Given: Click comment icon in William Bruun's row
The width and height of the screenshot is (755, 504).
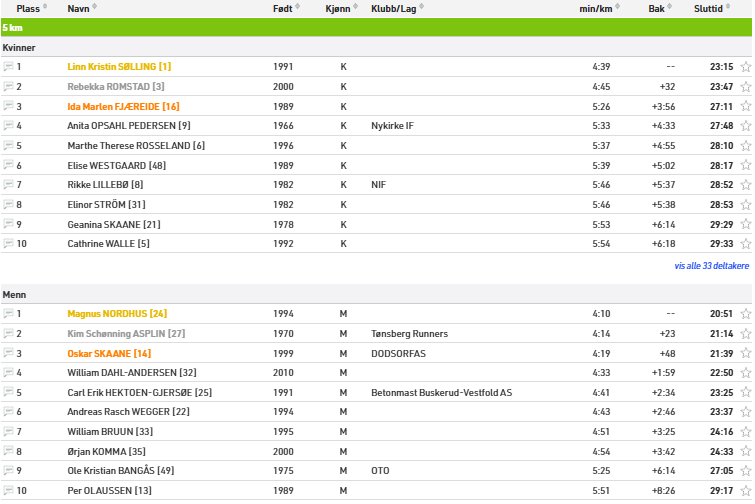Looking at the screenshot, I should tap(9, 432).
